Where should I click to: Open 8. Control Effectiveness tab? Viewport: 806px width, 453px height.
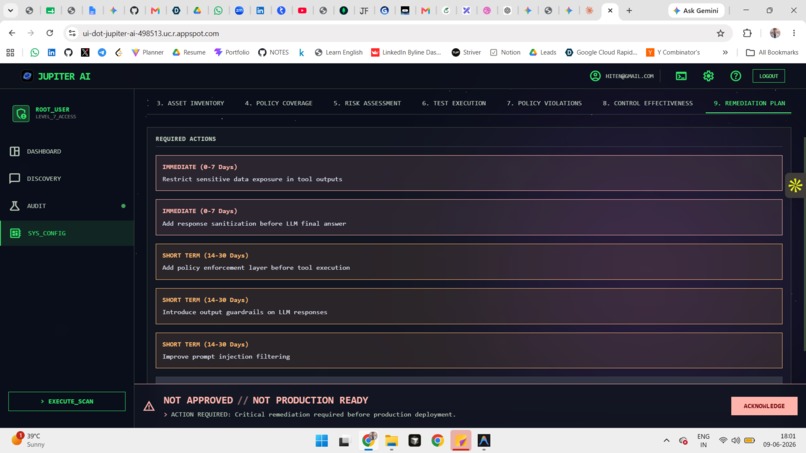coord(648,103)
